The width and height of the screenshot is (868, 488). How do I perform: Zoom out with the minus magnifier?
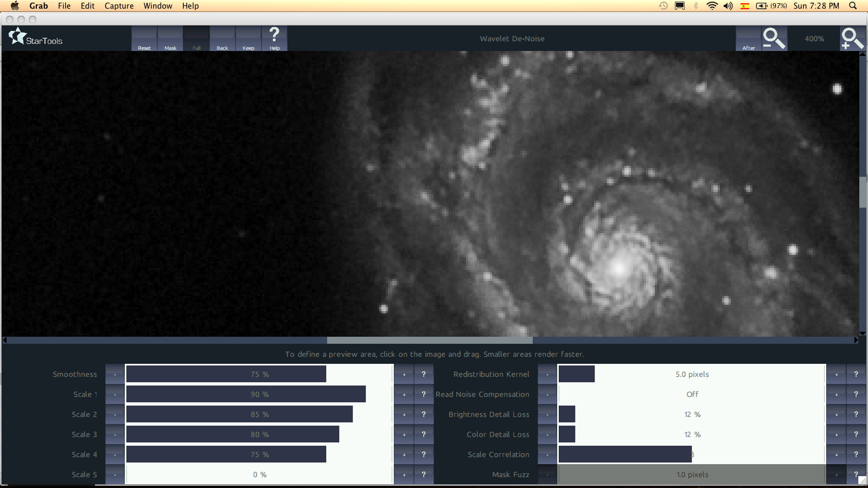tap(774, 38)
